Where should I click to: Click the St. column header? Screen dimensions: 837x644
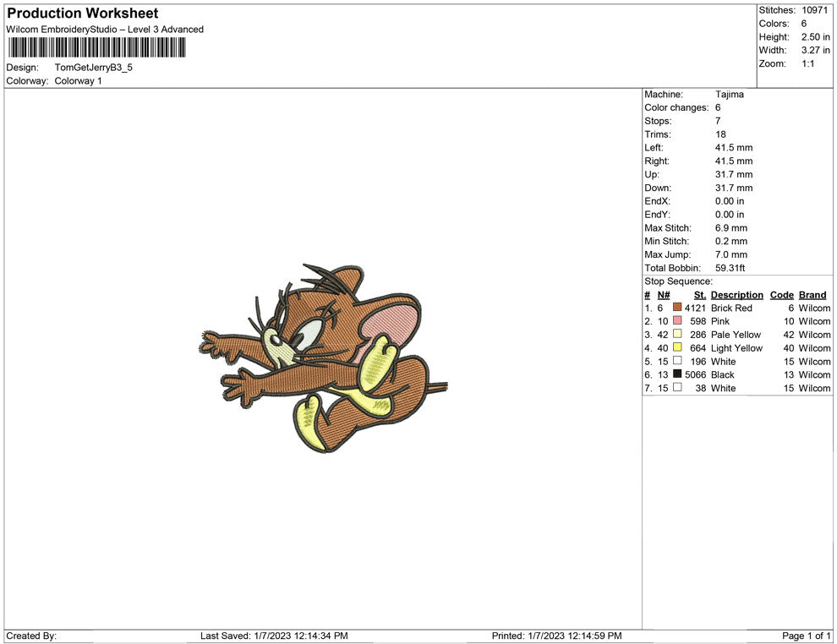click(x=700, y=295)
